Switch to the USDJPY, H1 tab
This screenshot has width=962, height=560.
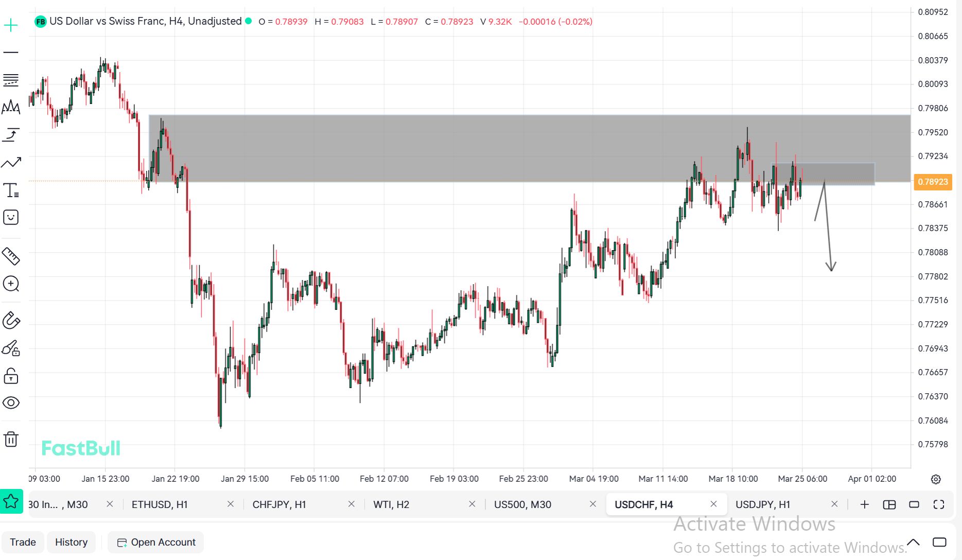pyautogui.click(x=762, y=504)
